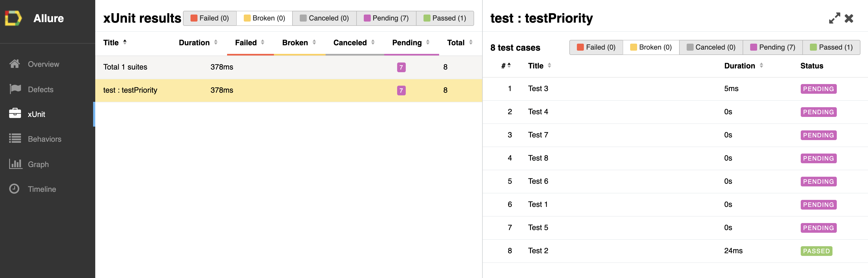Image resolution: width=868 pixels, height=278 pixels.
Task: Click the pink pending count badge in totals row
Action: (401, 67)
